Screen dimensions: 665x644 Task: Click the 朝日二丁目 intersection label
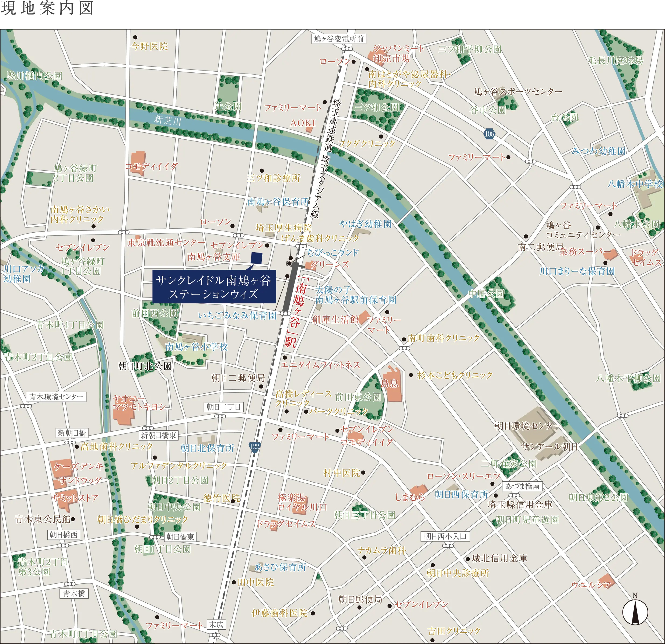(x=223, y=407)
